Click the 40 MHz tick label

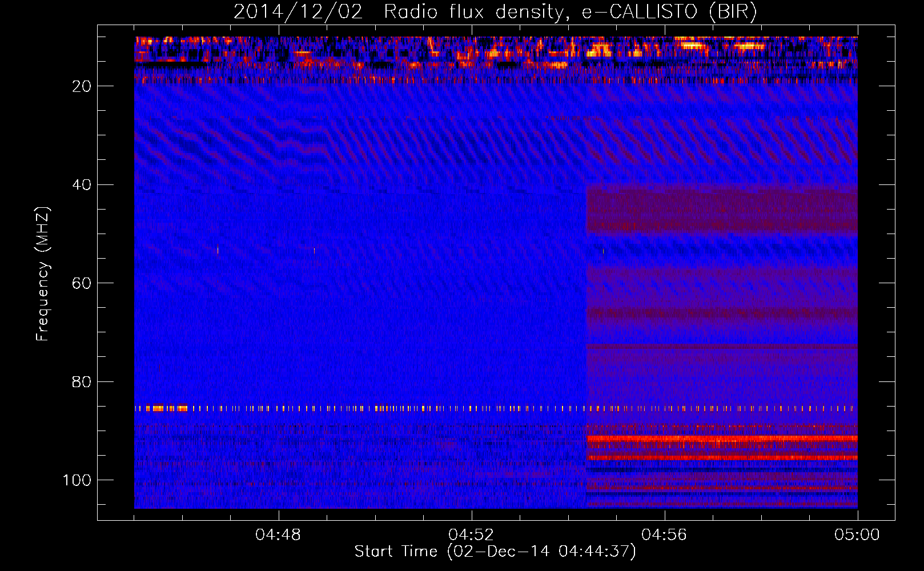[82, 185]
